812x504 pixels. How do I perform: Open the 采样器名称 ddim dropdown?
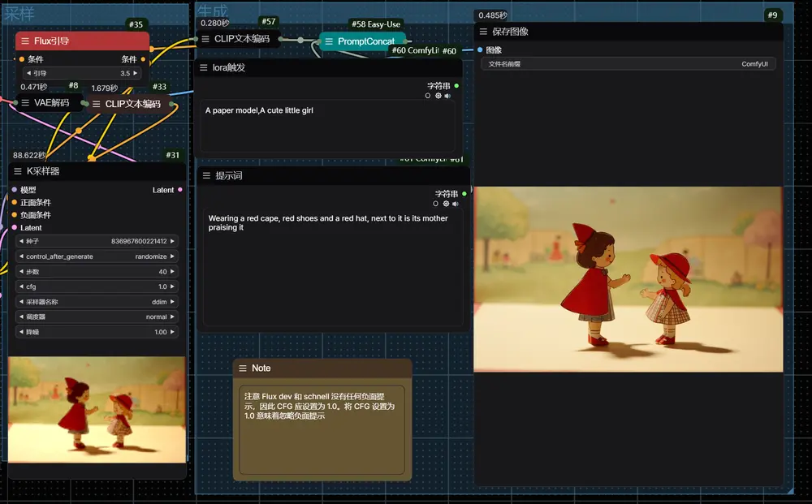[96, 302]
